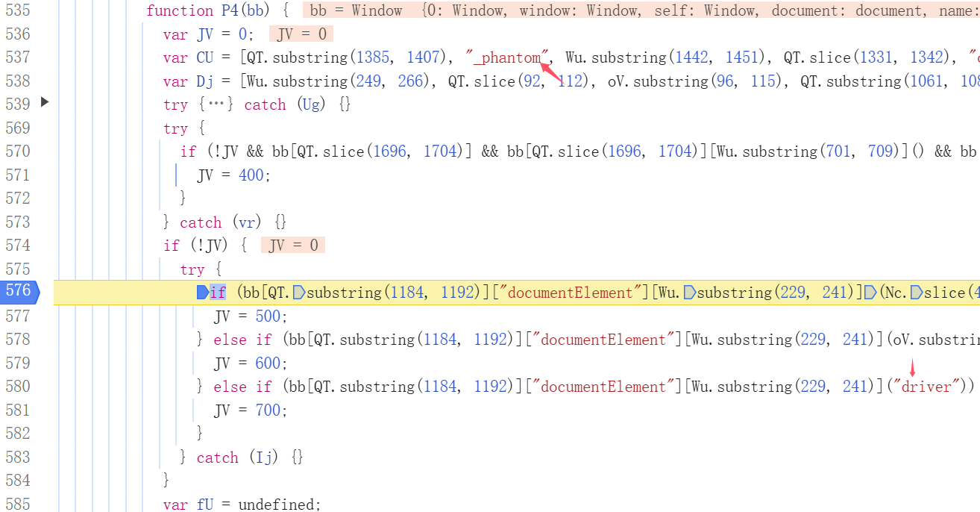Click the "_phantom" string on line 537
Screen dimensions: 980x512
coord(507,57)
